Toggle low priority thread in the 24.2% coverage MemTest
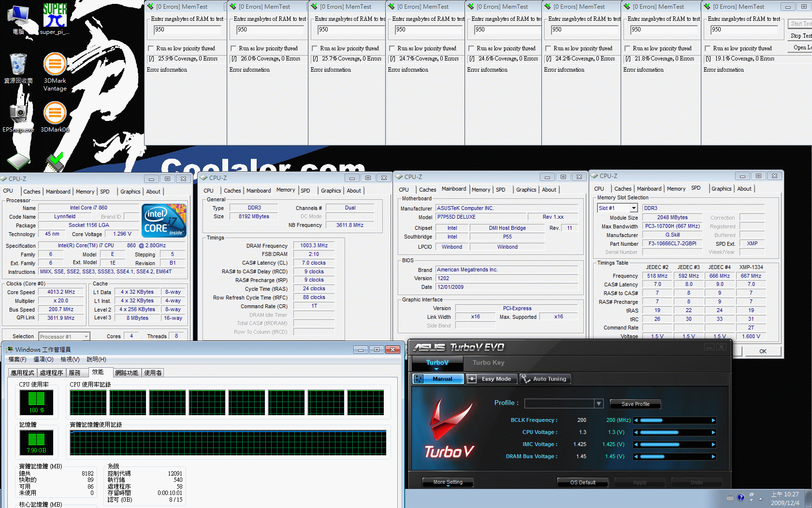812x508 pixels. coord(548,48)
